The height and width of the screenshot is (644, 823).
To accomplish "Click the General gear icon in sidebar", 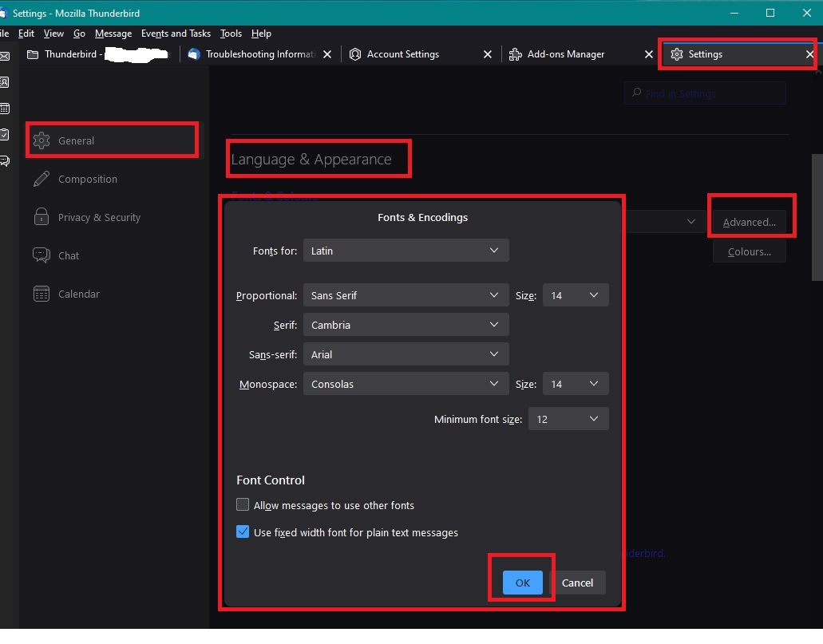I will 42,140.
